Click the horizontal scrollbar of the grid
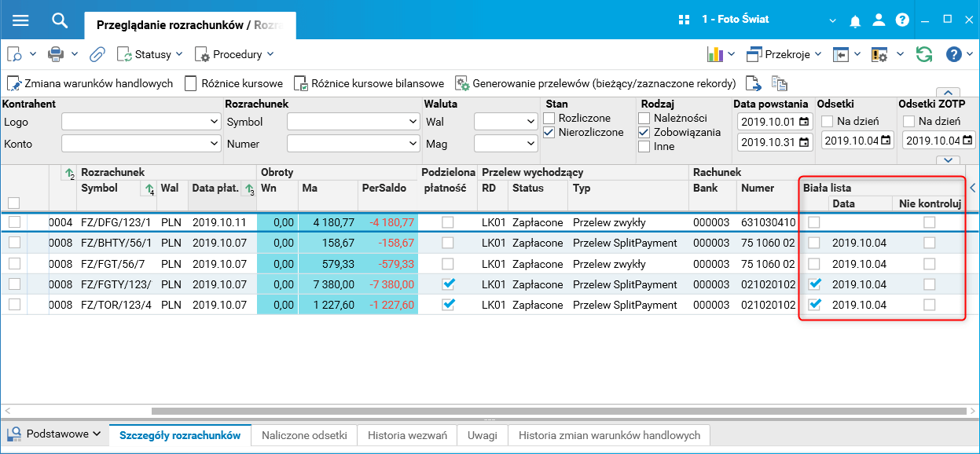The image size is (980, 454). [550, 410]
